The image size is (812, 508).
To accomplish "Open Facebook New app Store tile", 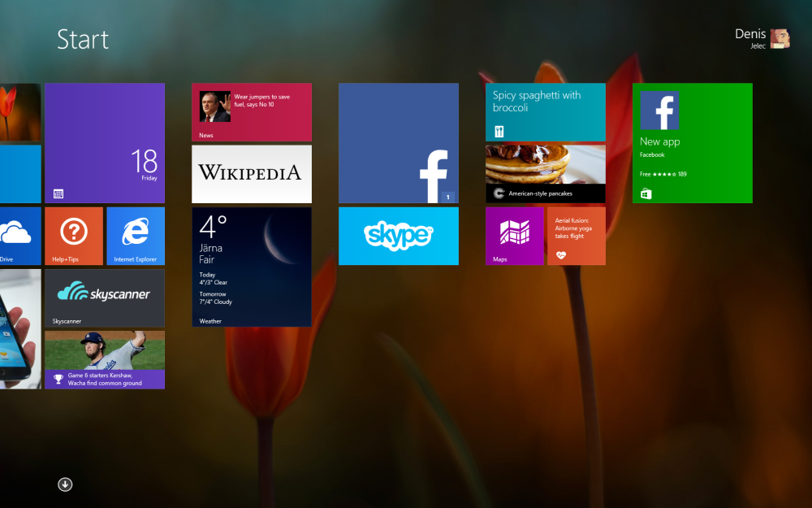I will [692, 143].
